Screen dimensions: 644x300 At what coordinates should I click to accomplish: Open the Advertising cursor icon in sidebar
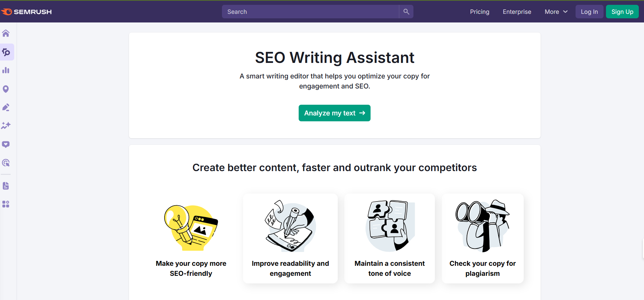6,163
